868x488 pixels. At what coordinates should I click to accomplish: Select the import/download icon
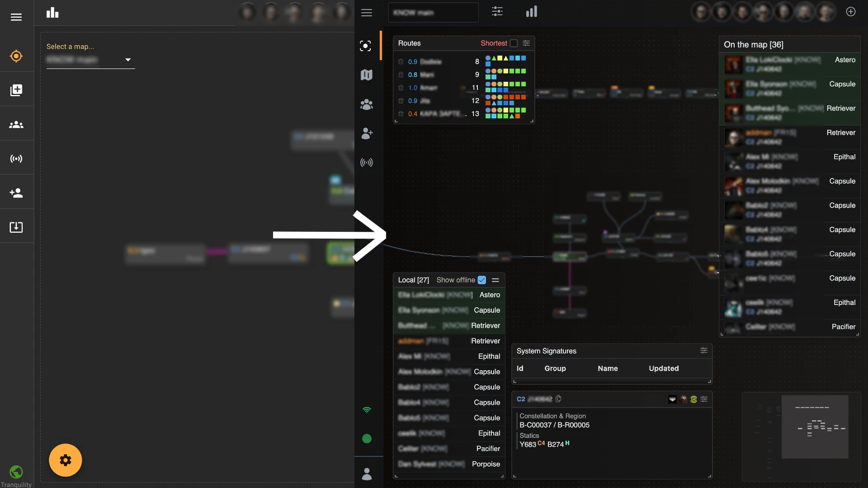pos(16,228)
